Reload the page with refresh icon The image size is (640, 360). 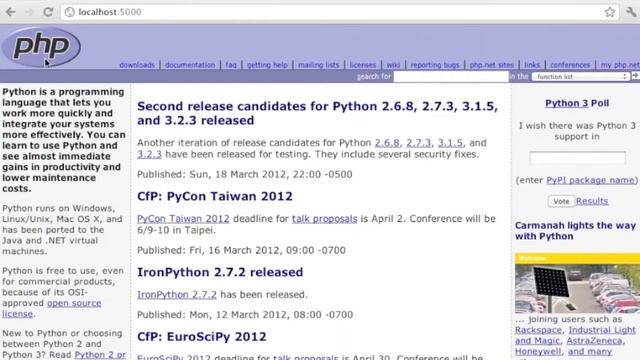point(48,12)
